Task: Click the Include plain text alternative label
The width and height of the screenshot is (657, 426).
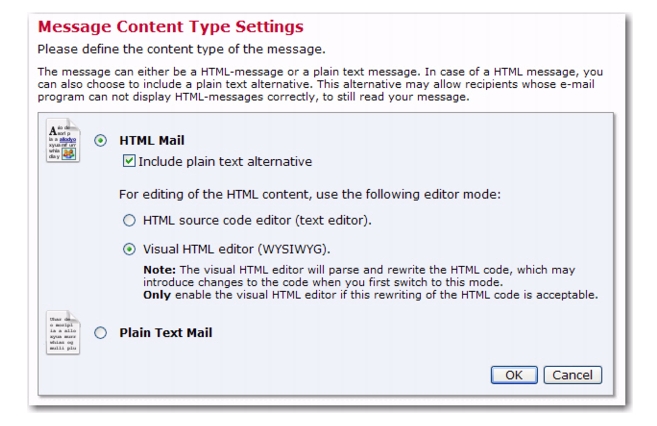Action: tap(225, 162)
